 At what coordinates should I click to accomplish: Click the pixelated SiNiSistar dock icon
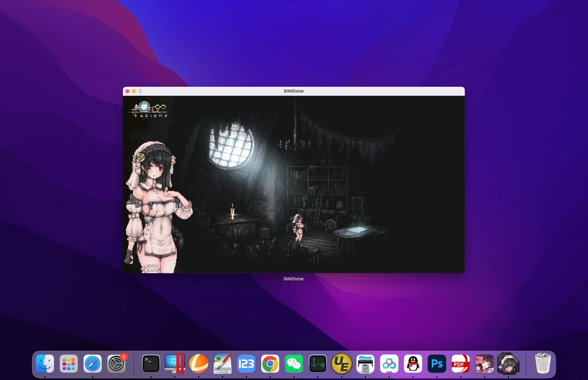coord(508,364)
